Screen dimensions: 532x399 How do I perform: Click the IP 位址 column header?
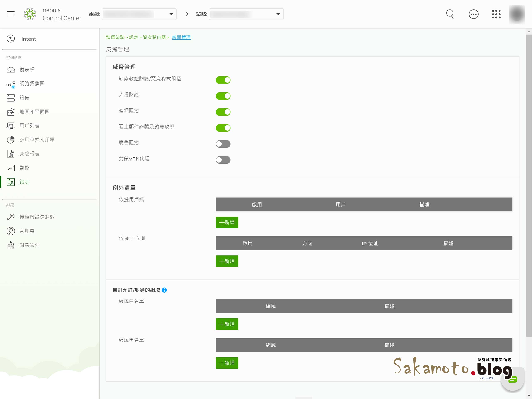tap(370, 243)
